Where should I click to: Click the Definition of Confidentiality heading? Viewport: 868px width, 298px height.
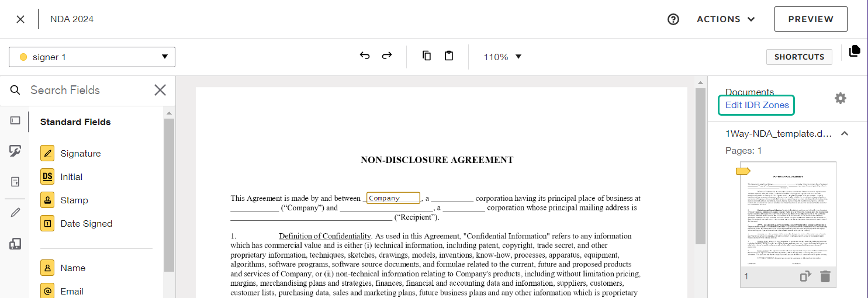tap(325, 236)
